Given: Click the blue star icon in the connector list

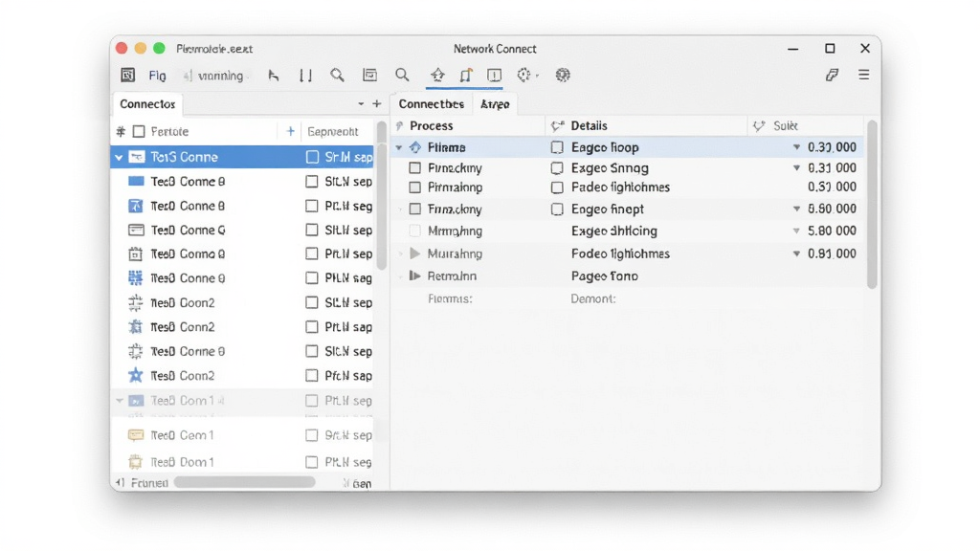Looking at the screenshot, I should tap(136, 375).
